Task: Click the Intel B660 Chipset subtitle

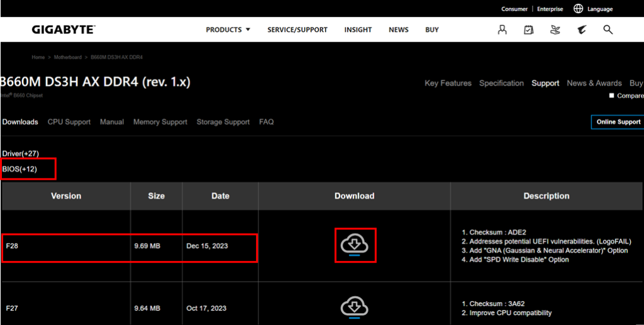Action: (x=21, y=95)
